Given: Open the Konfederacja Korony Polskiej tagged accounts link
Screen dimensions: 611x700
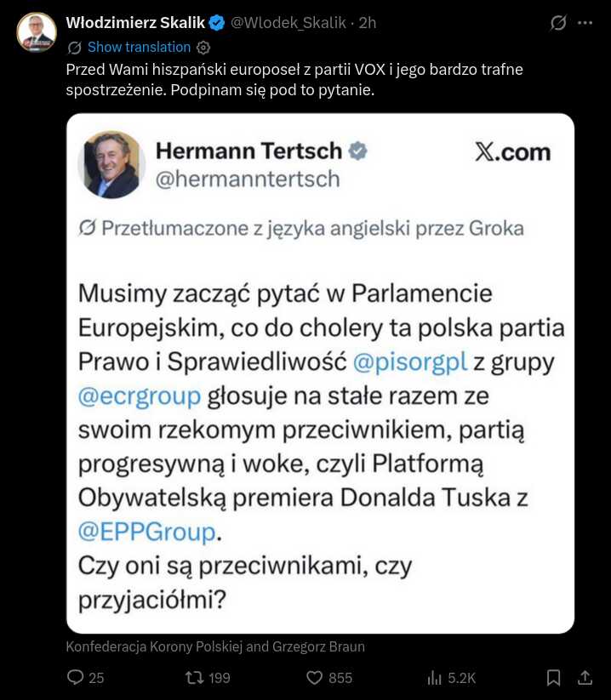Looking at the screenshot, I should click(215, 646).
